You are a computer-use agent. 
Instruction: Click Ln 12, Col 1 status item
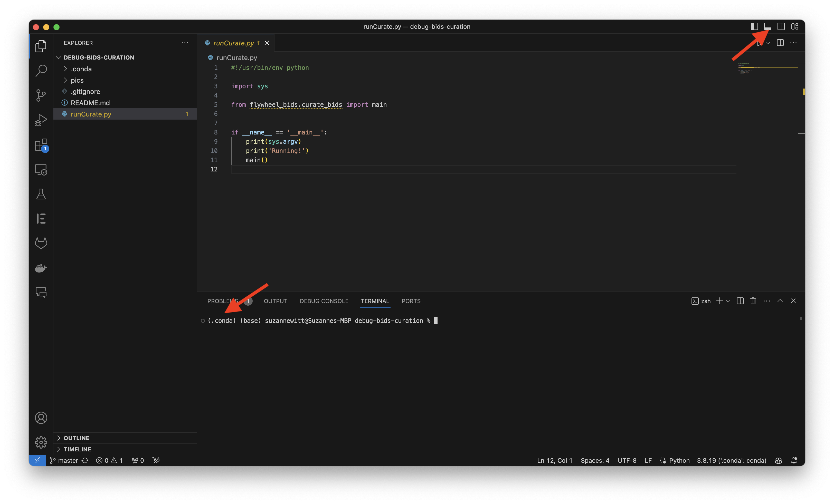pyautogui.click(x=554, y=460)
